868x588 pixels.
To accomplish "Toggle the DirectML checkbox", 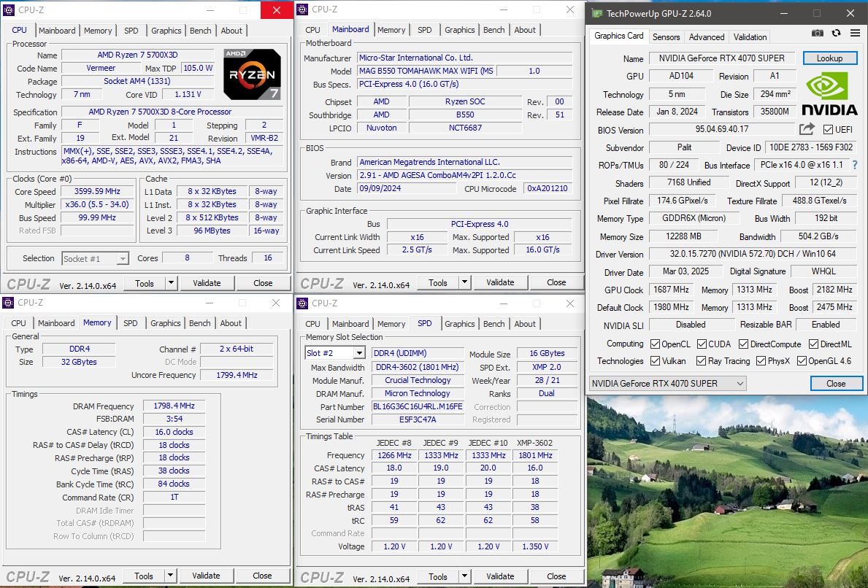I will pyautogui.click(x=813, y=344).
